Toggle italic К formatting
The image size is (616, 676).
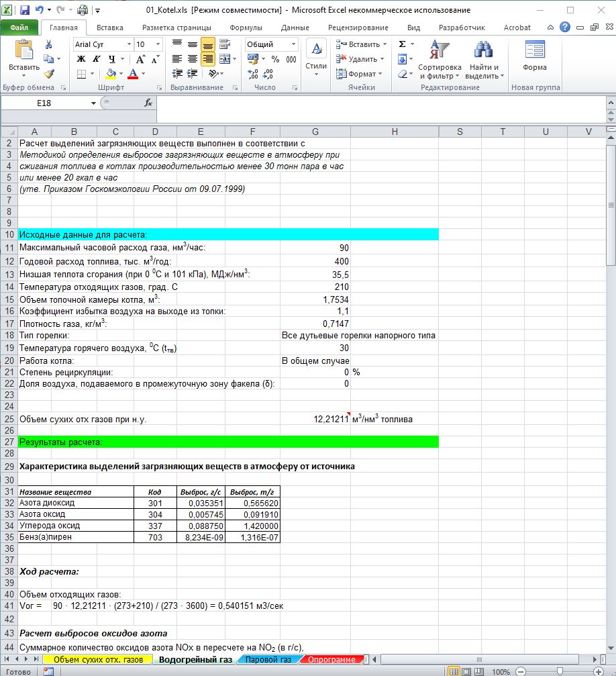(x=97, y=59)
